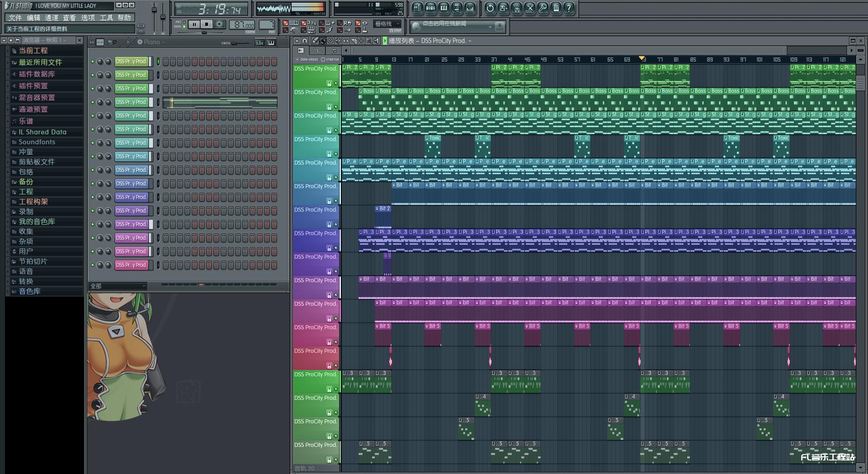
Task: Open the playlist title dropdown arrow
Action: point(470,41)
